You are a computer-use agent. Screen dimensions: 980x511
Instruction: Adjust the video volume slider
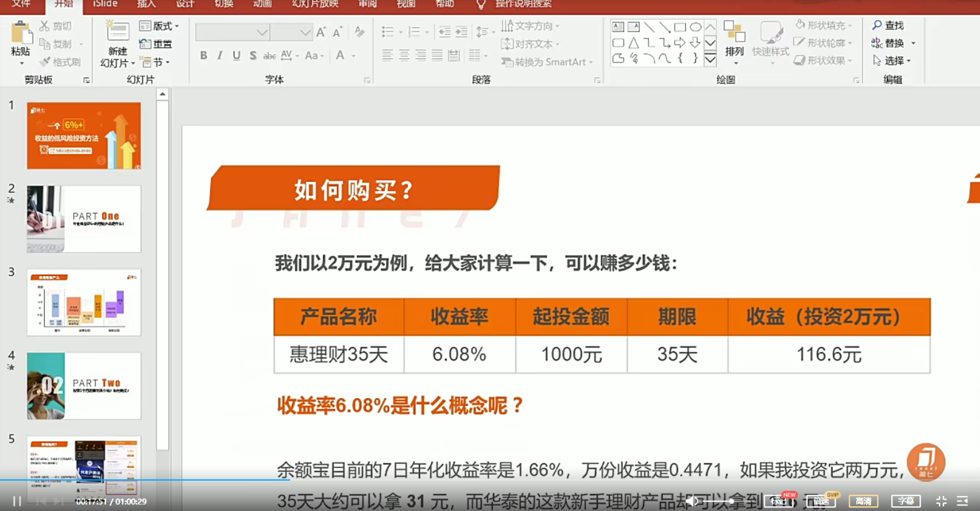(x=717, y=501)
